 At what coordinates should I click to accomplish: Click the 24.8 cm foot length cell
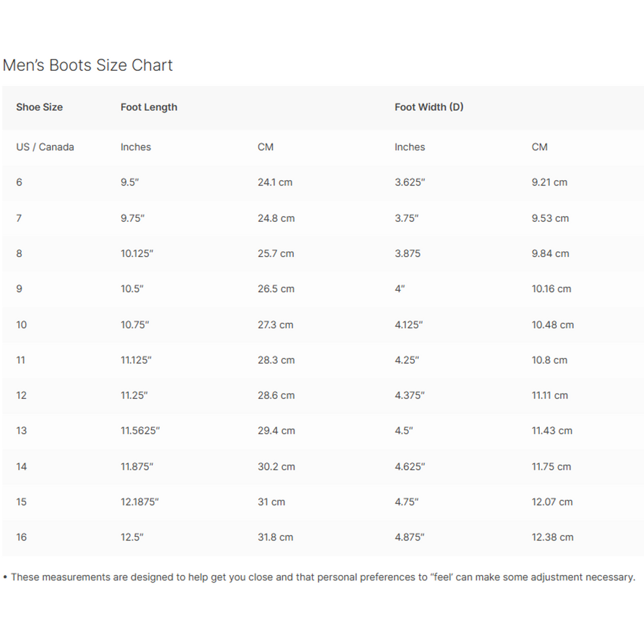pos(276,218)
